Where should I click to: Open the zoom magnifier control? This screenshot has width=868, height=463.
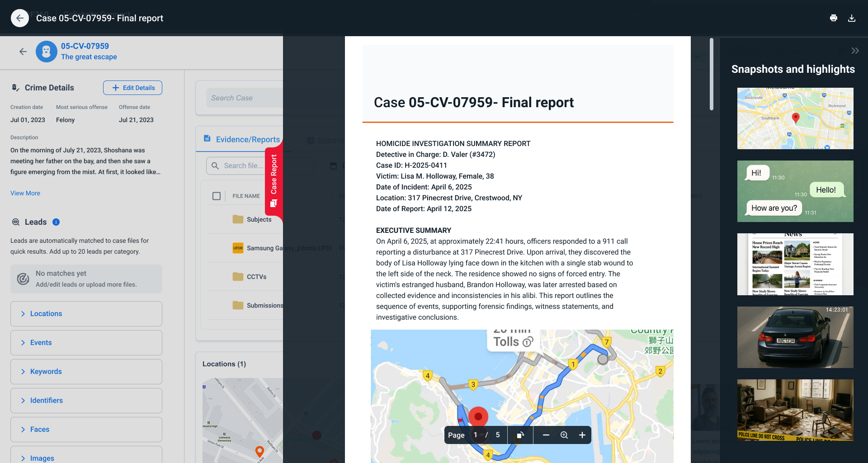click(564, 435)
